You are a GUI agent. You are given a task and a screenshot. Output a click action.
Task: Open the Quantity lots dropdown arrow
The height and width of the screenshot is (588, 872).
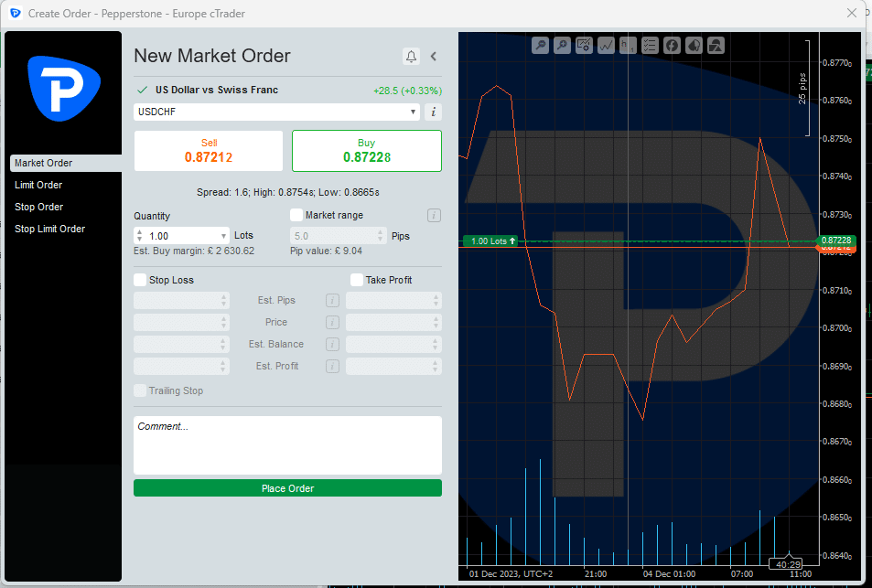pos(223,236)
